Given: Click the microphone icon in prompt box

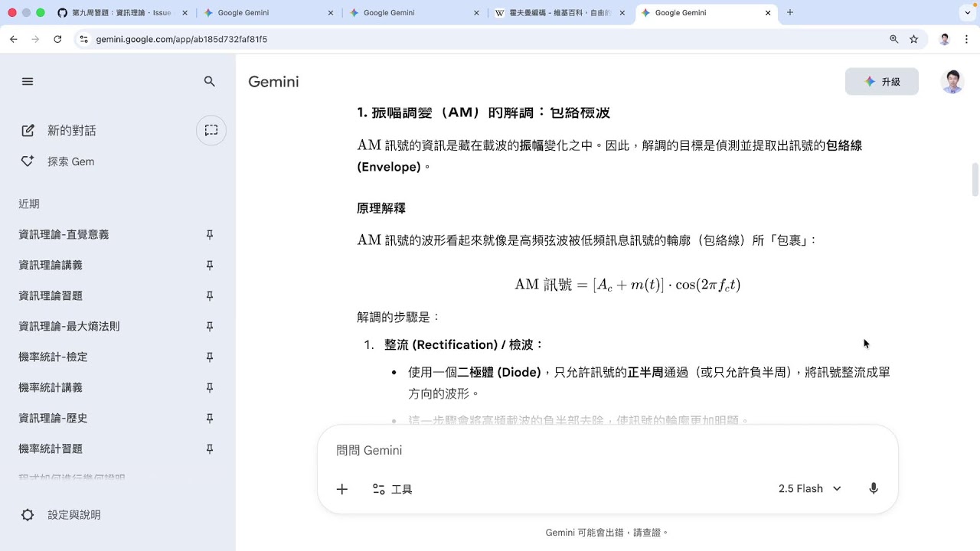Looking at the screenshot, I should point(874,489).
